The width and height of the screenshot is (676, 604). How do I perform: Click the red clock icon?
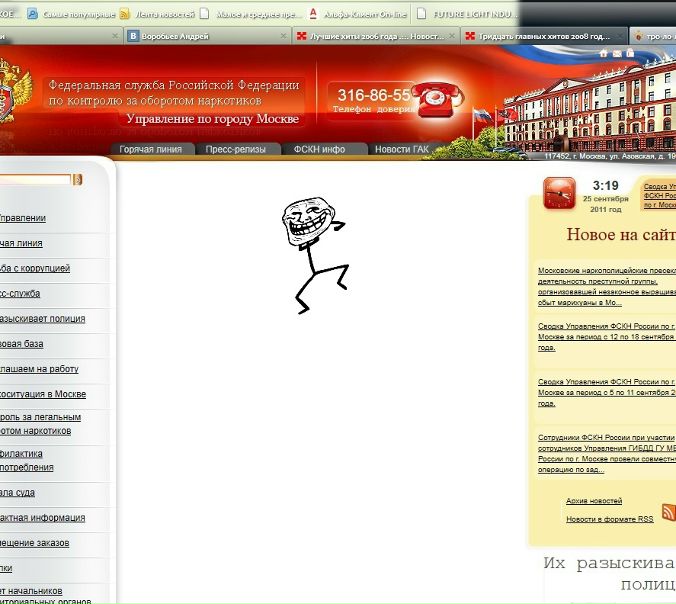click(x=559, y=194)
